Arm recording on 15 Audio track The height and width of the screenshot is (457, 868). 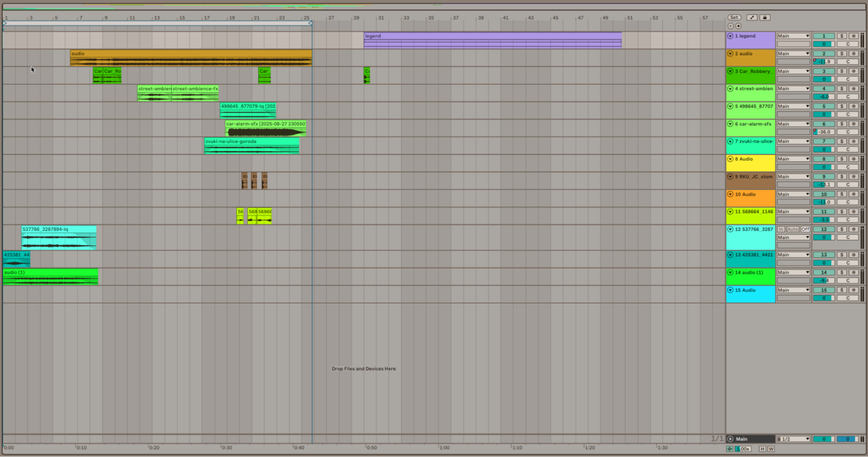854,290
